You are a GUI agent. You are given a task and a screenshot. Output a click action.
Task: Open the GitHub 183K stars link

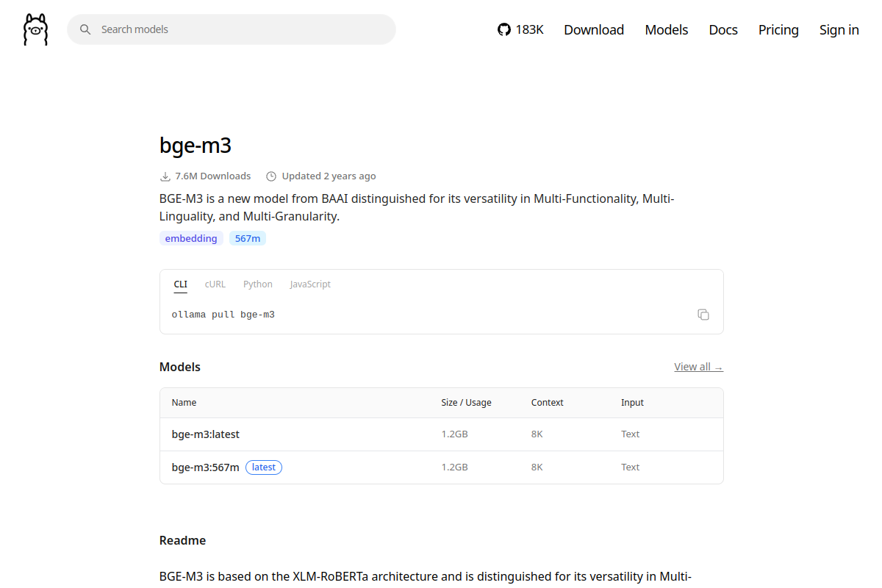point(520,29)
